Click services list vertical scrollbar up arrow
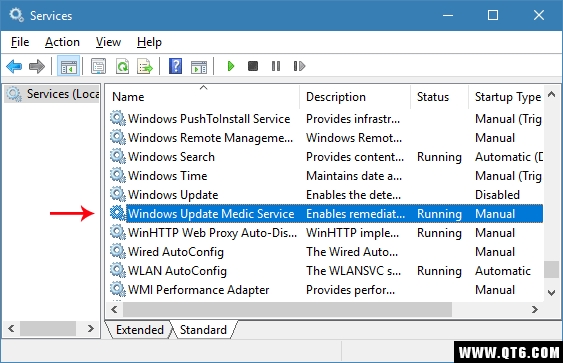 coord(552,94)
